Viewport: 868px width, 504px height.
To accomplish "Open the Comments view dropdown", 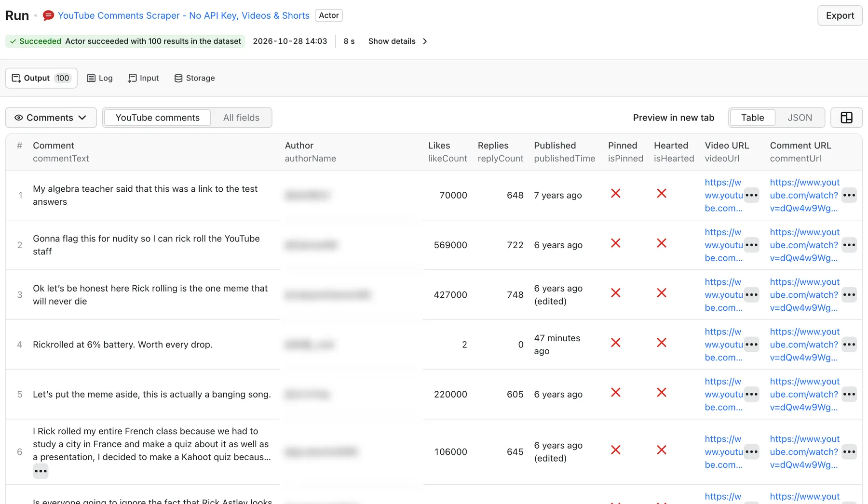I will 51,118.
